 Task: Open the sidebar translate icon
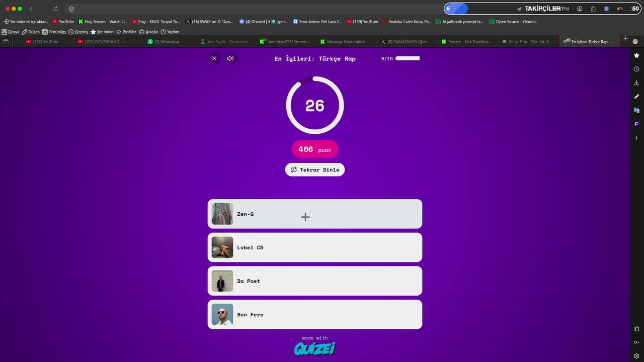(636, 110)
